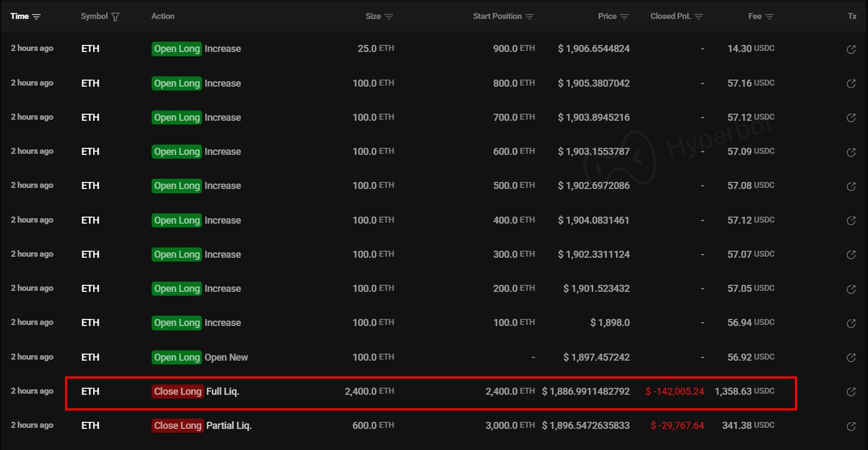
Task: Click the Size column sort icon
Action: (x=388, y=17)
